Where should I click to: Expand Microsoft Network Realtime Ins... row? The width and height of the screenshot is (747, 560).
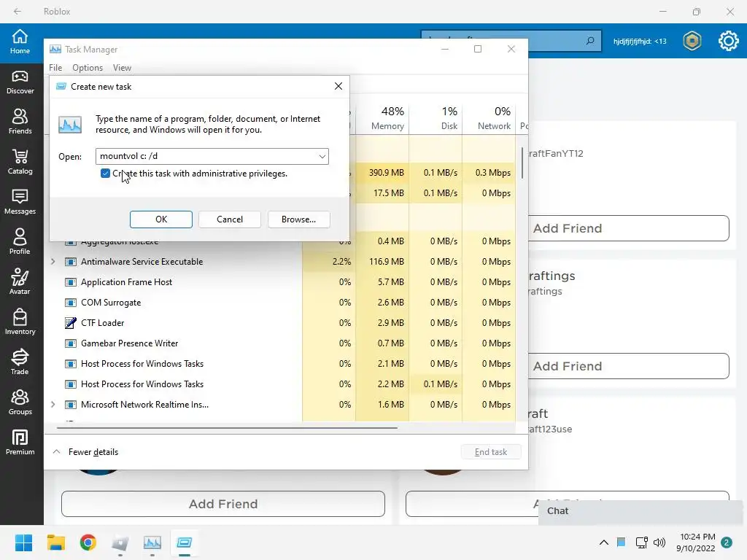click(x=53, y=404)
